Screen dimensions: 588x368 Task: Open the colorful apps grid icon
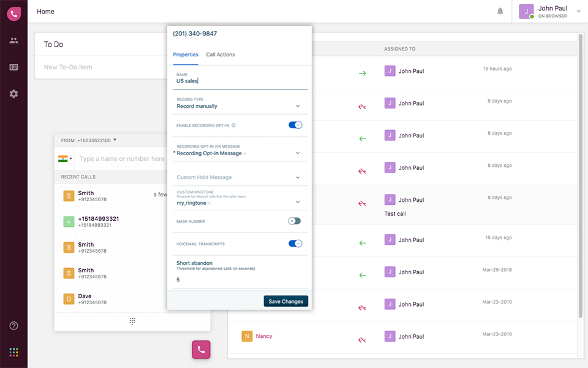click(x=13, y=352)
